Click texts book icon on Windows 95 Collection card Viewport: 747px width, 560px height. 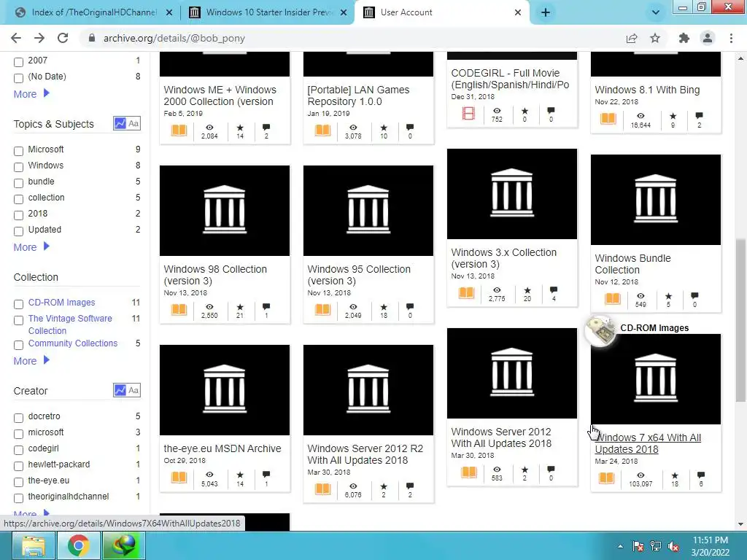coord(322,310)
